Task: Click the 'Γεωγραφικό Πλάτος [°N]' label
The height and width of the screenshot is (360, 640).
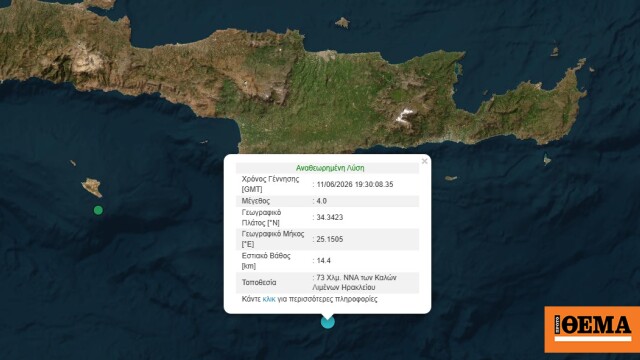Action: (x=261, y=218)
